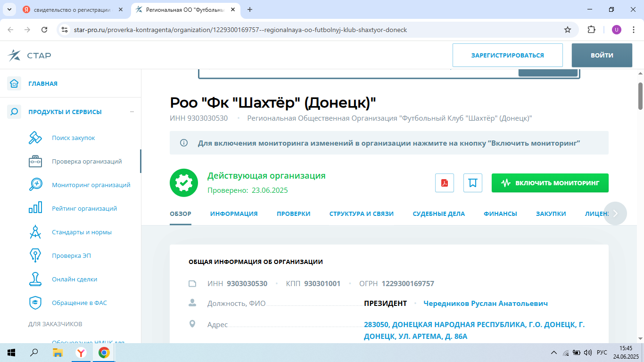Open the Поиск закупок menu link

coord(74,138)
